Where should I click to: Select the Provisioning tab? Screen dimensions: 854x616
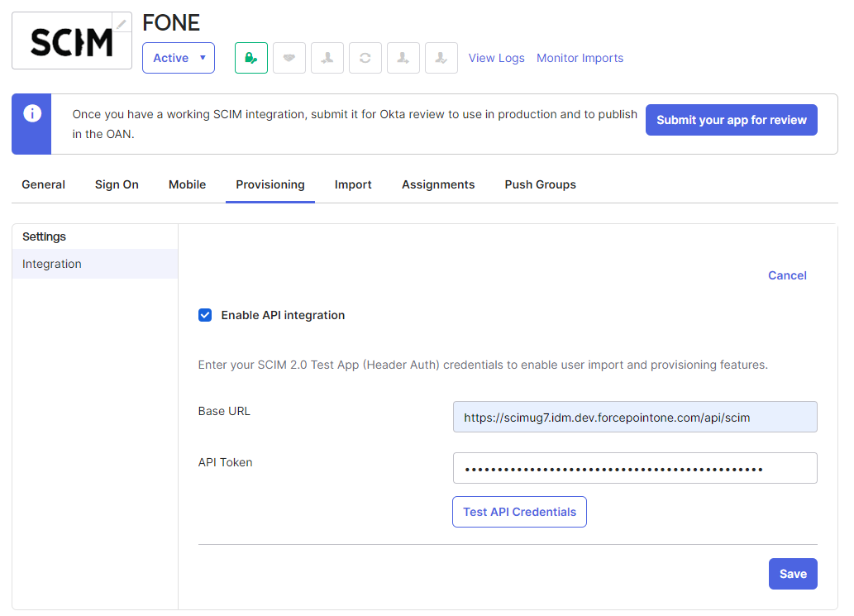(x=270, y=184)
